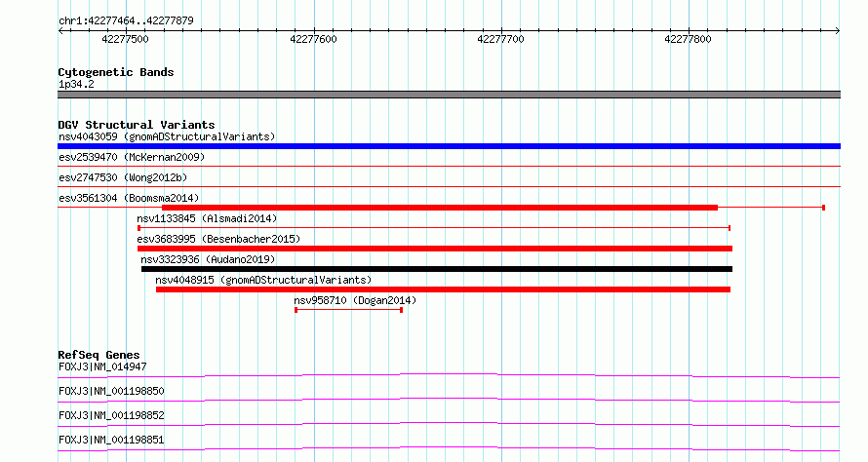Open the nsv4048915 gnomAD variant label
The height and width of the screenshot is (462, 868).
(x=263, y=280)
